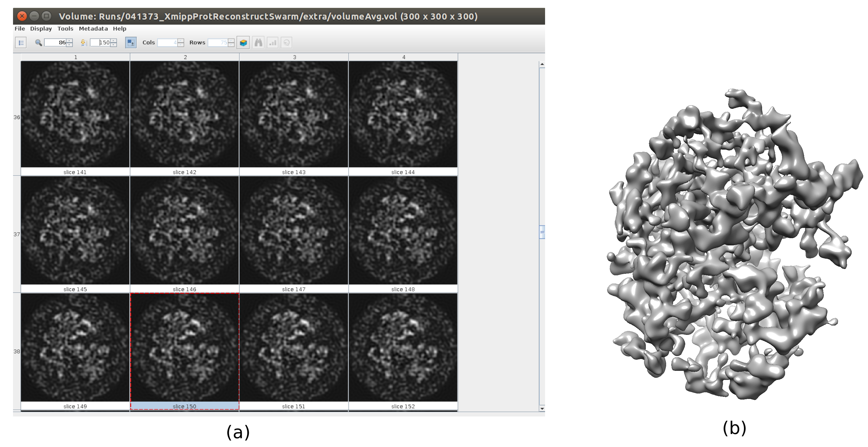Viewport: 868px width, 447px height.
Task: Click column header 3
Action: [x=294, y=57]
